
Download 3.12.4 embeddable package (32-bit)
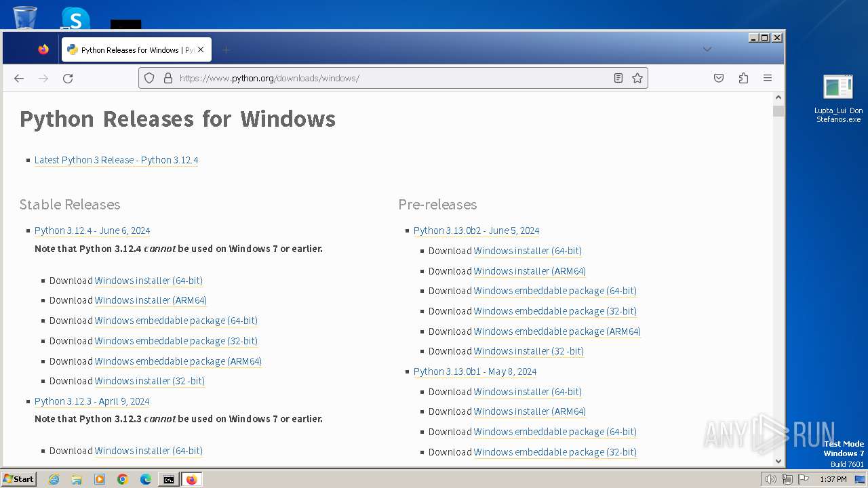tap(176, 341)
